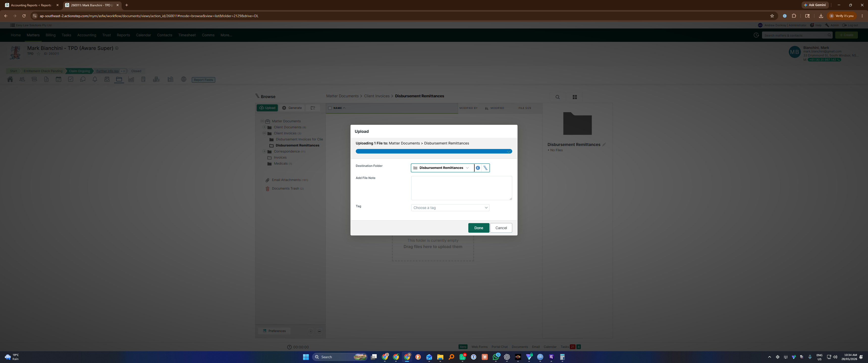Open the Preferences button
Viewport: 868px width, 363px height.
coord(274,331)
